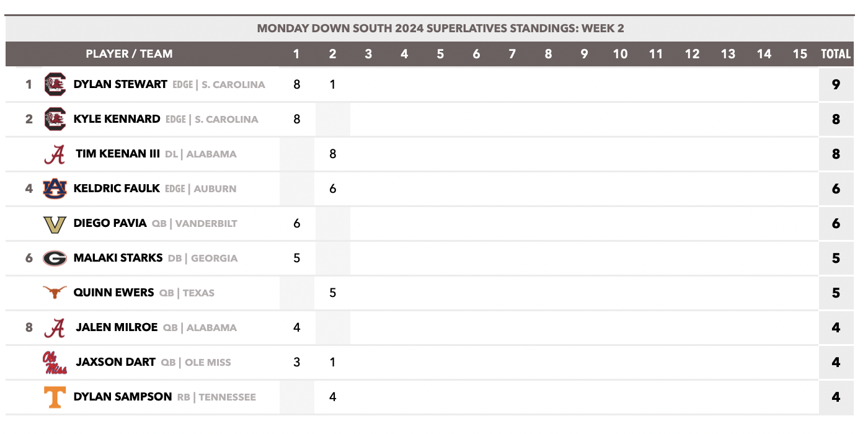Select the Ole Miss logo beside Jaxson Dart

(55, 363)
